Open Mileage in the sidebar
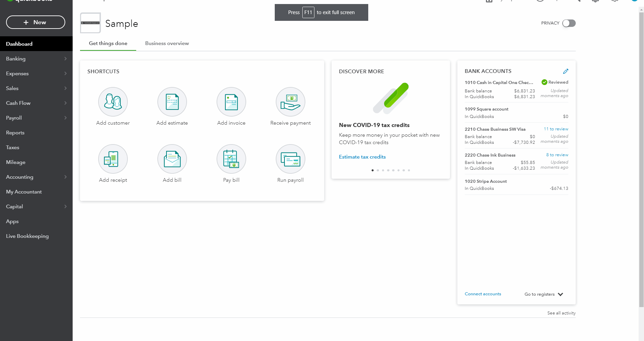This screenshot has width=644, height=341. click(x=36, y=162)
